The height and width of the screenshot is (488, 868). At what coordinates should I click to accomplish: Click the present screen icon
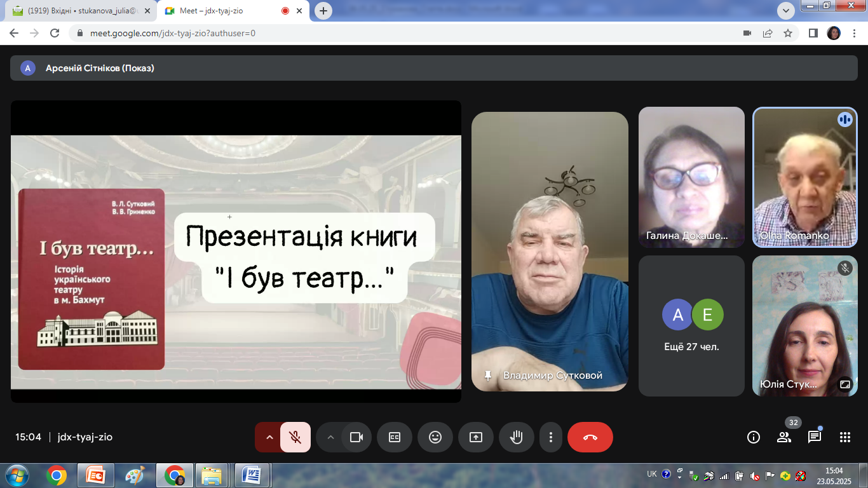[476, 437]
